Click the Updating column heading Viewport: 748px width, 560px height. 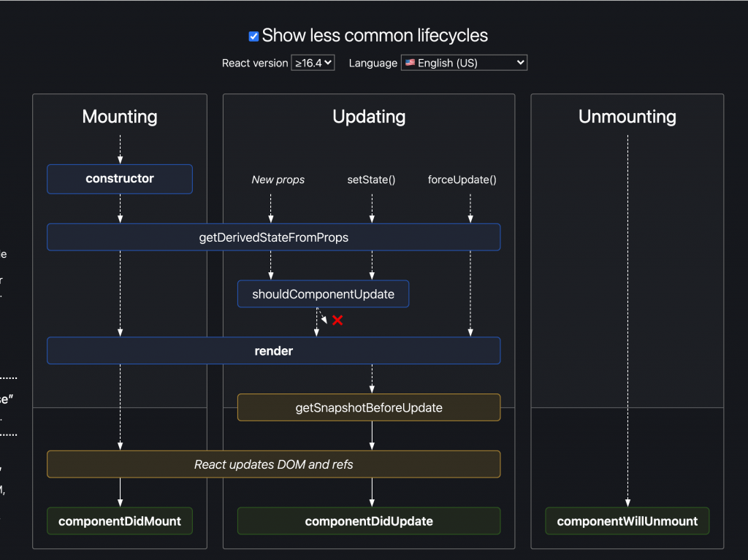pyautogui.click(x=369, y=117)
